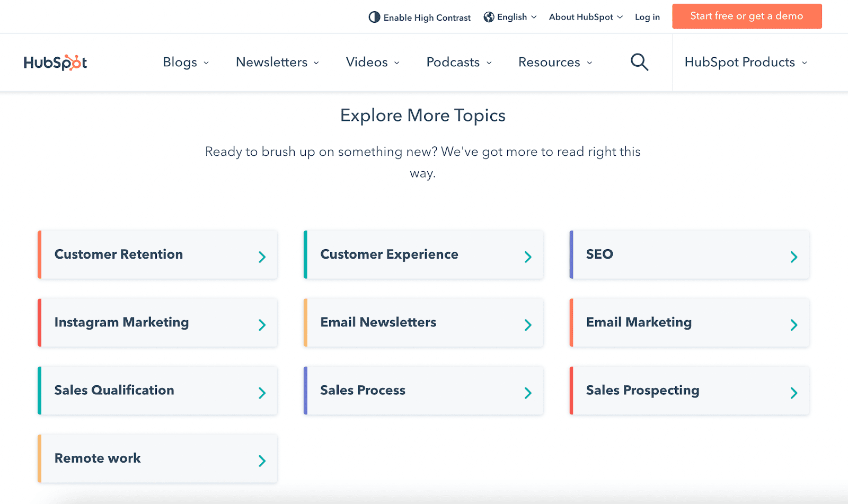Screen dimensions: 848x504
Task: Click the Explore More Topics heading
Action: point(423,116)
